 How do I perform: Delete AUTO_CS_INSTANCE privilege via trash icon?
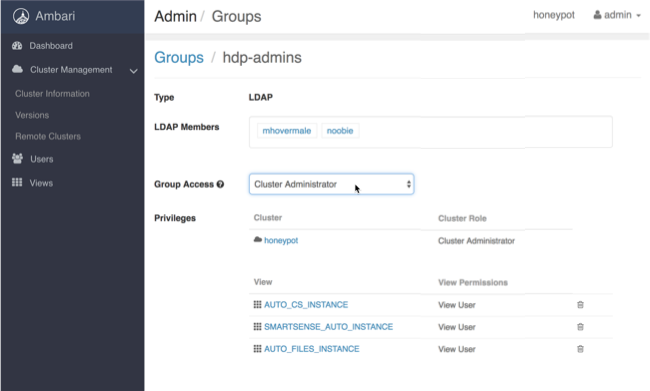point(580,305)
